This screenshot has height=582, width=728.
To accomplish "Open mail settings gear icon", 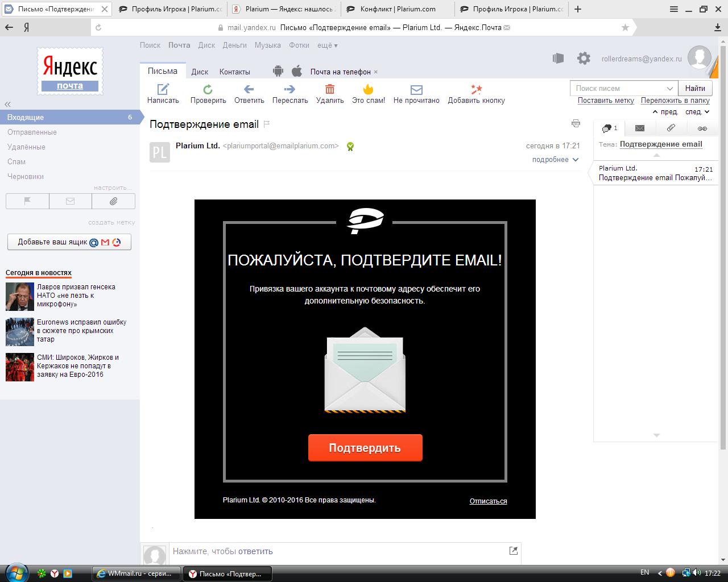I will click(x=584, y=58).
